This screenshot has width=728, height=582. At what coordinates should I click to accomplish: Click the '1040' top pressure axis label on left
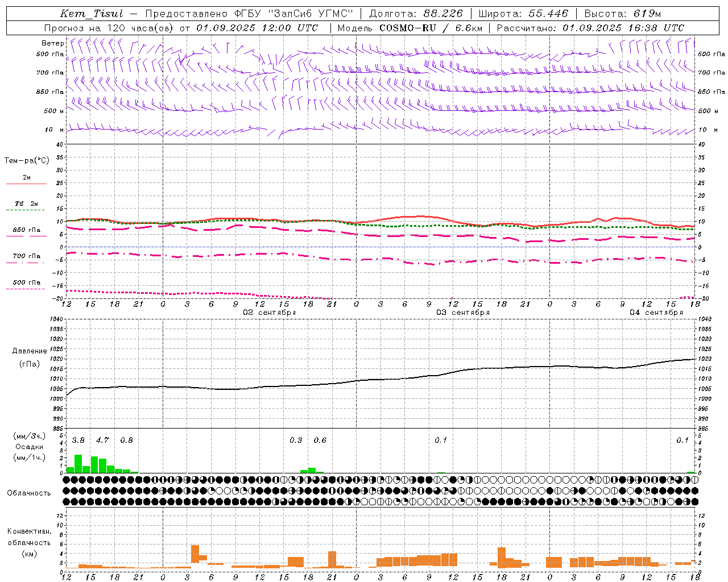(x=56, y=319)
